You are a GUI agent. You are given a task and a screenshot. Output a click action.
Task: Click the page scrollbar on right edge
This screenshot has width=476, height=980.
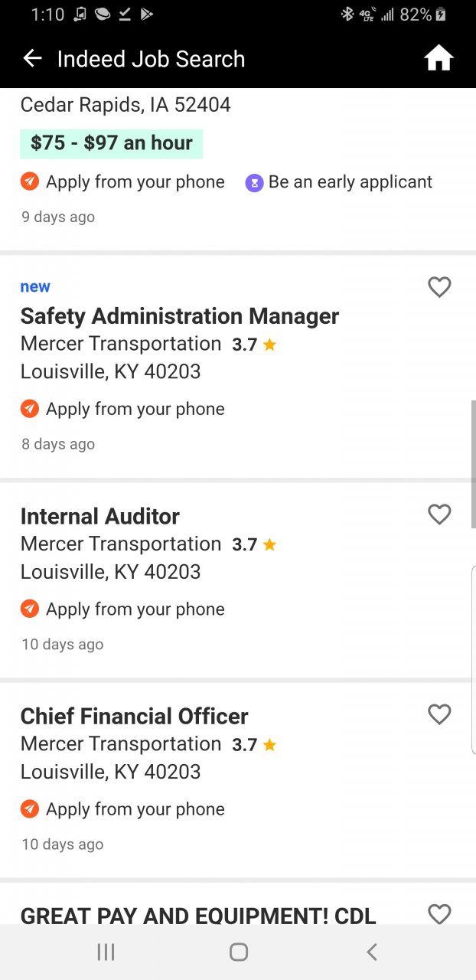[473, 463]
